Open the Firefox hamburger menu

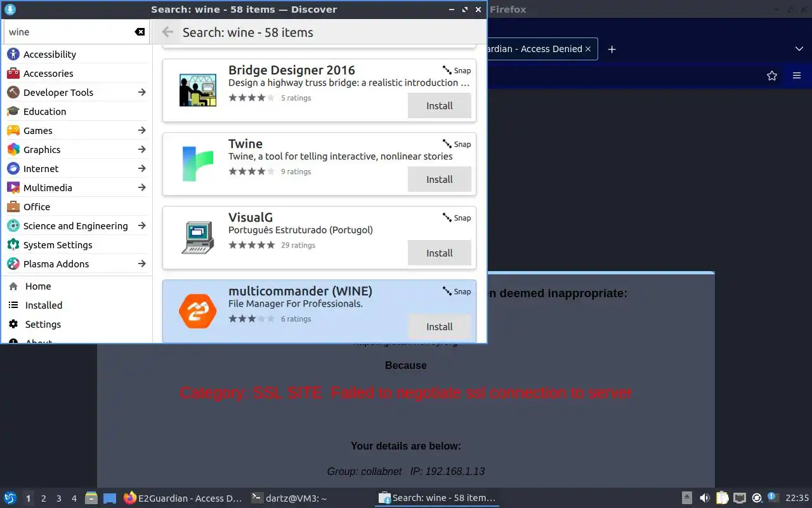797,76
